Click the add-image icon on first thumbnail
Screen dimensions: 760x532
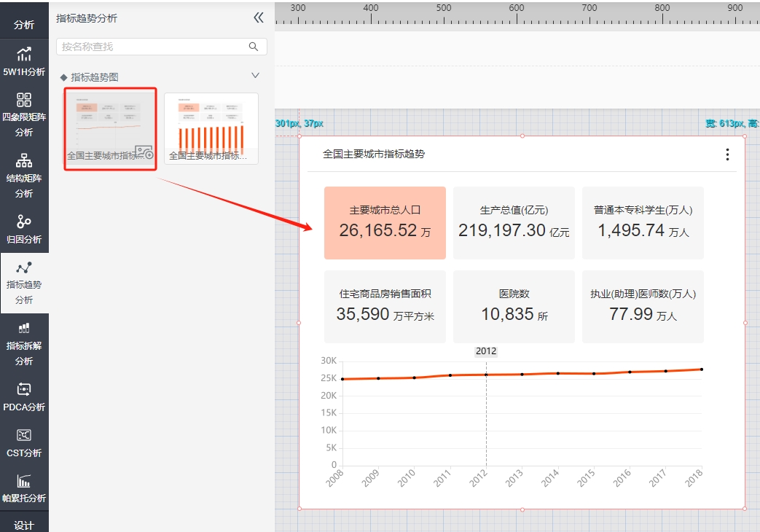coord(144,153)
